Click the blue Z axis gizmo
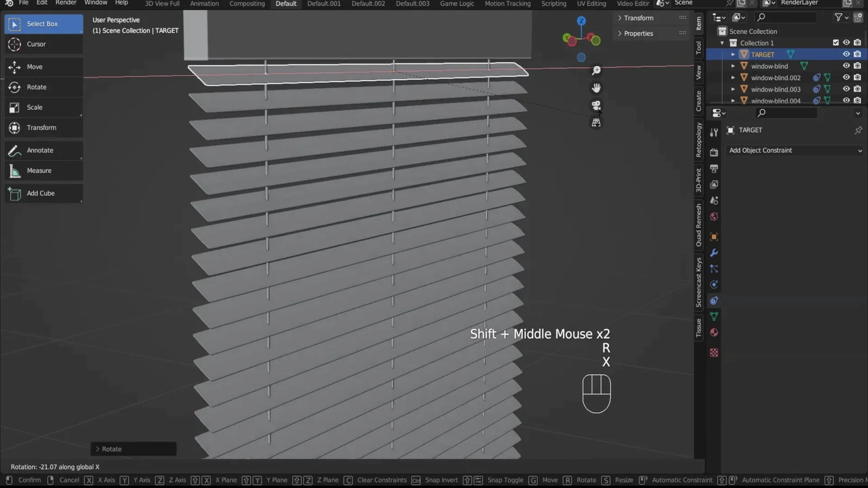This screenshot has width=868, height=488. pos(581,21)
